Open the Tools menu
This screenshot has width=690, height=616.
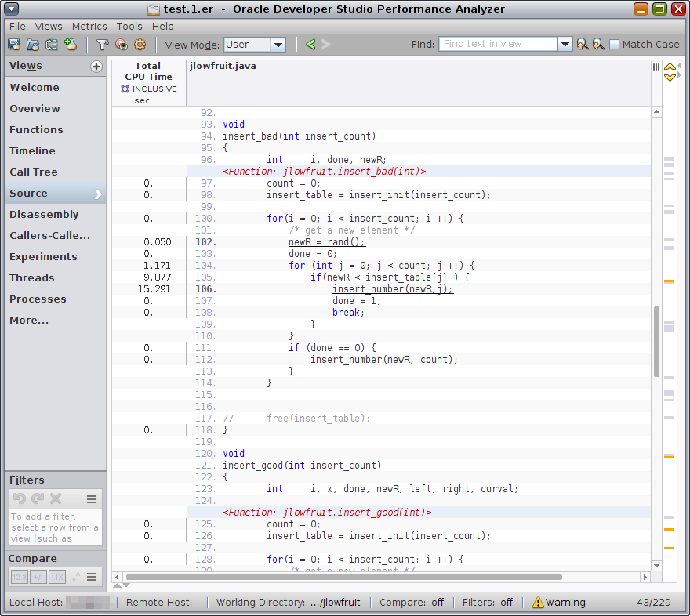click(x=129, y=27)
